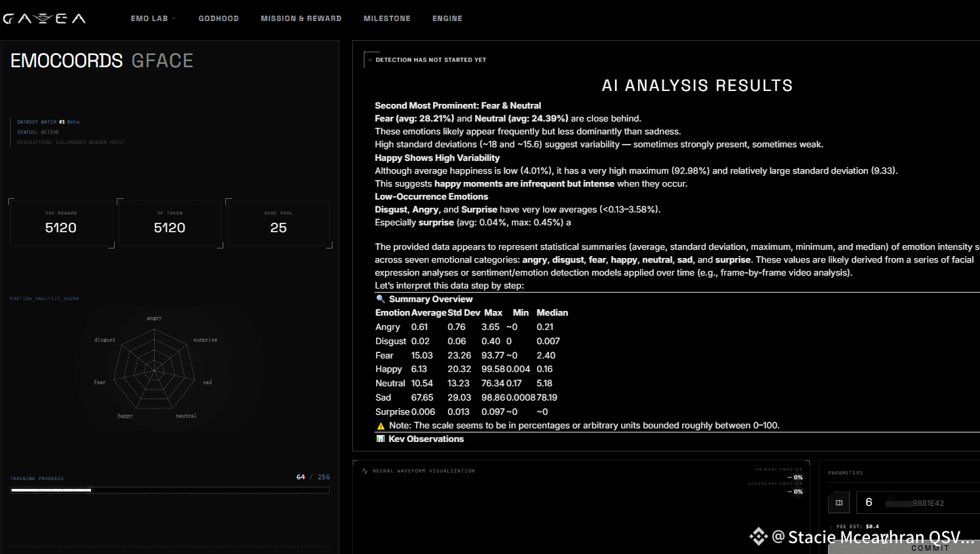Click the 'fear' radar axis label
Screen dimensions: 980x554
(100, 382)
